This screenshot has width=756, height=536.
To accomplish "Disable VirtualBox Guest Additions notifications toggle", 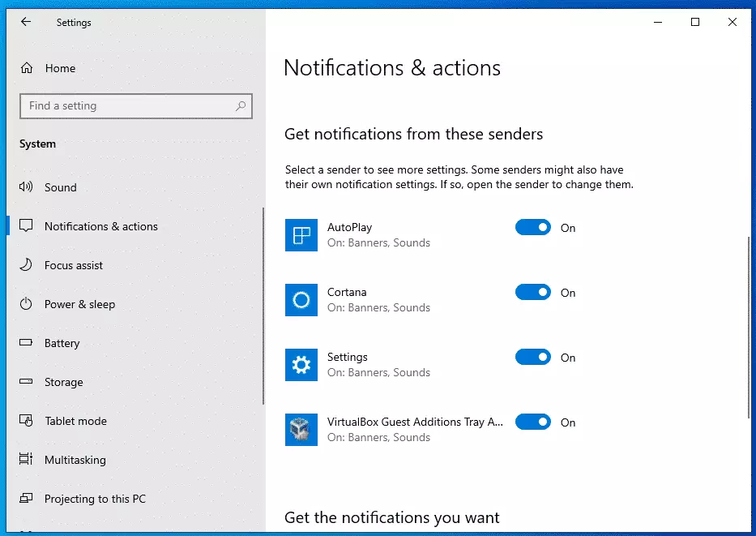I will pyautogui.click(x=533, y=422).
